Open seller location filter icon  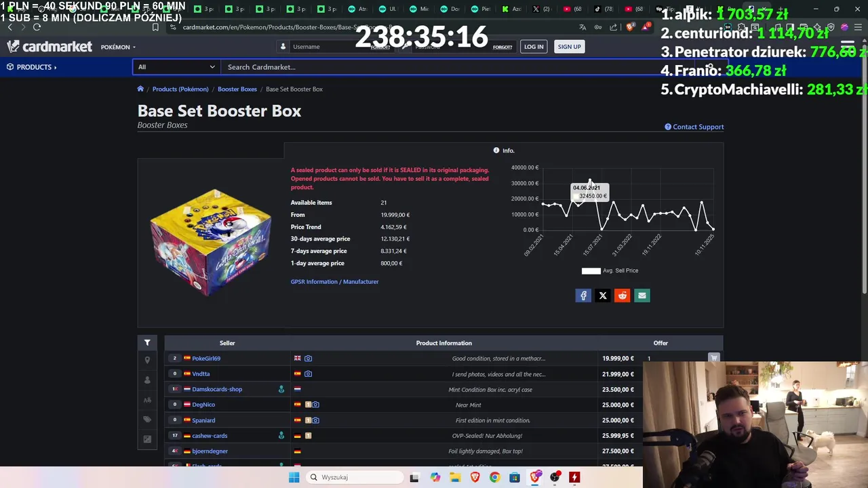pos(147,361)
